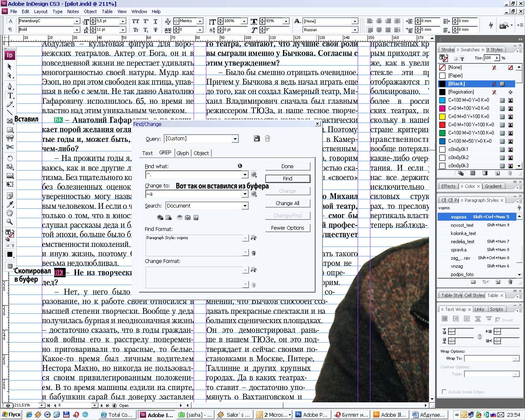This screenshot has height=420, width=525.
Task: Clear Find Format with trash icon
Action: point(253,253)
